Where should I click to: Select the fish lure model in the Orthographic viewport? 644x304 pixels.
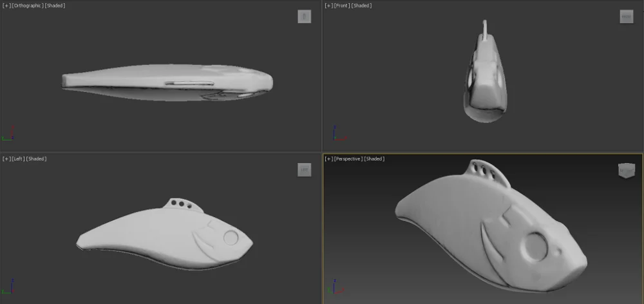point(167,82)
